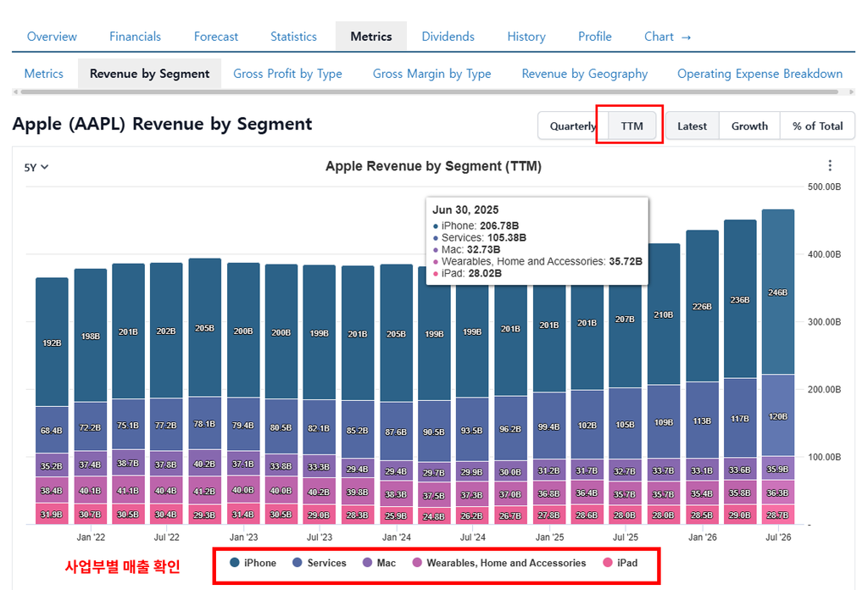The image size is (868, 590).
Task: Open the Forecast tab
Action: (x=216, y=36)
